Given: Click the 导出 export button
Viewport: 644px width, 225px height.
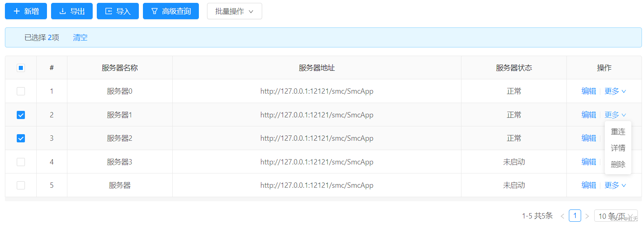Looking at the screenshot, I should (72, 11).
